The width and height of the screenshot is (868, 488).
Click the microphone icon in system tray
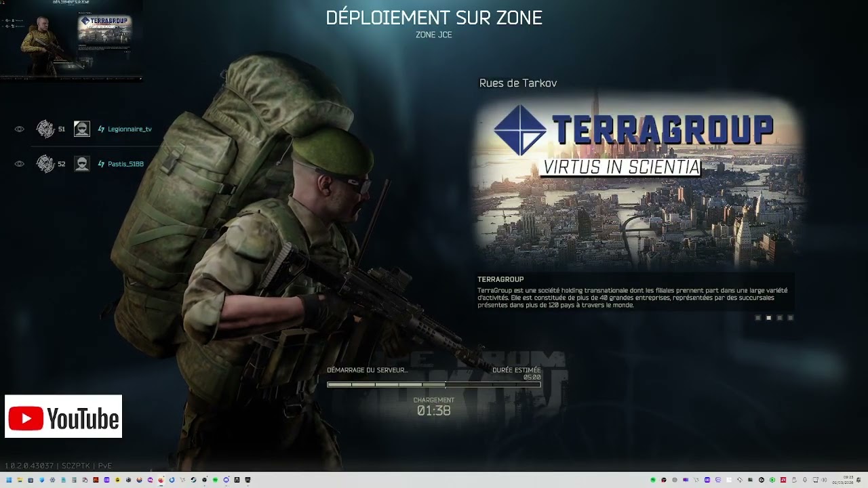point(805,480)
